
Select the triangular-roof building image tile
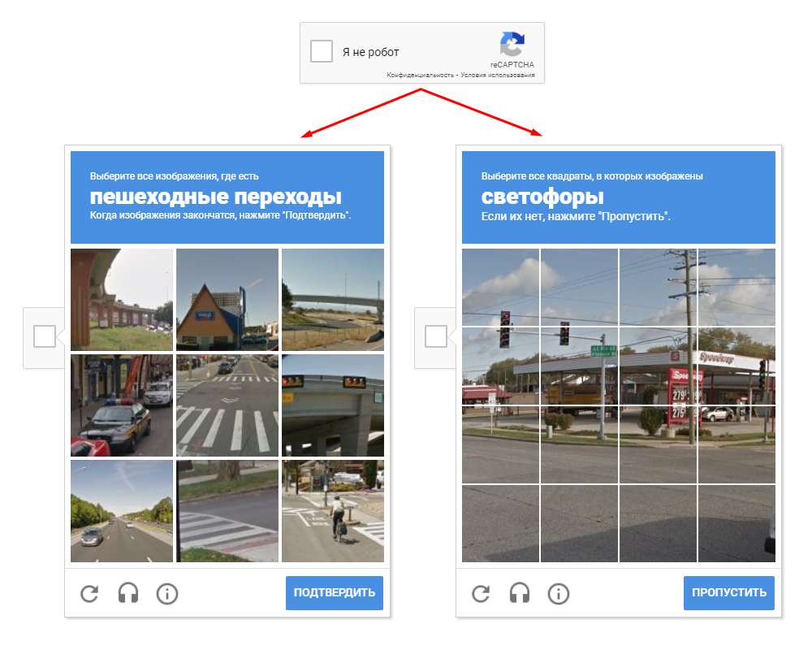tap(227, 299)
